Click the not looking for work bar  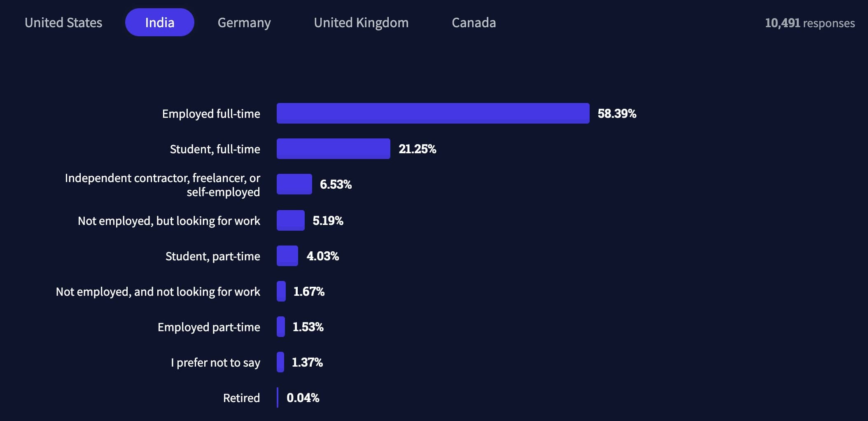click(x=281, y=291)
